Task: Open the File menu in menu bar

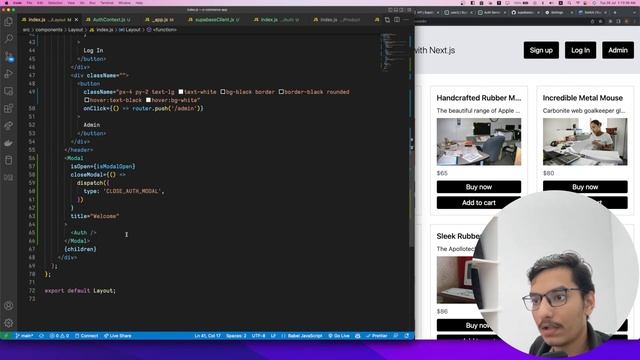Action: tap(29, 2)
